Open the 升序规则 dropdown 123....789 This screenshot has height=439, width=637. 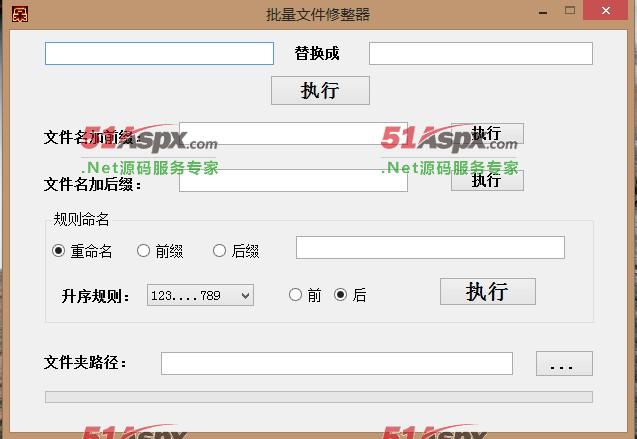(200, 295)
